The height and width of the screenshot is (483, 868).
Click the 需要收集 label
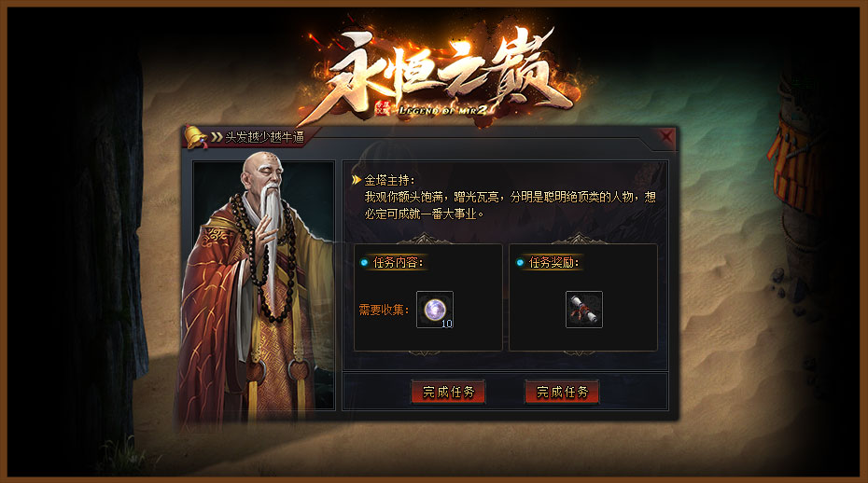point(384,310)
